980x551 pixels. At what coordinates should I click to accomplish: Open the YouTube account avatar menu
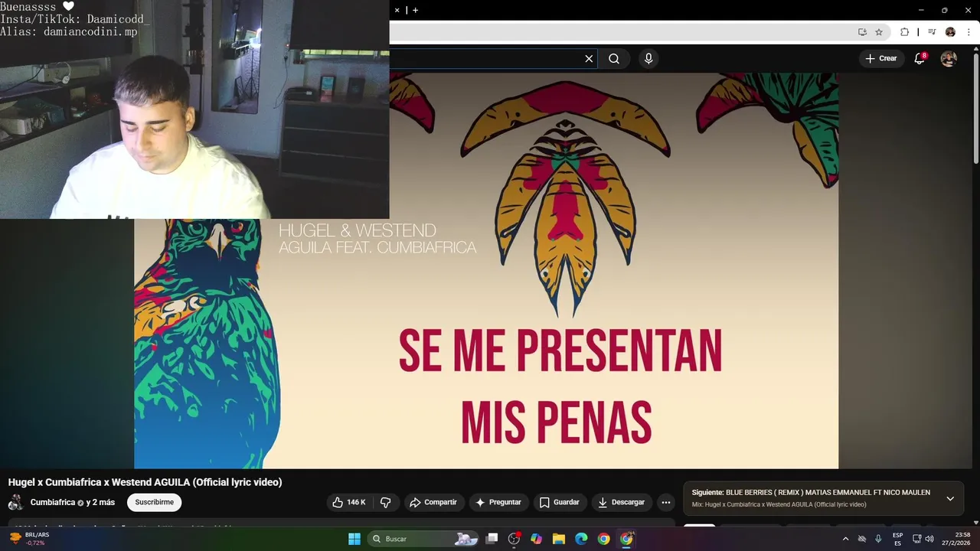click(949, 59)
